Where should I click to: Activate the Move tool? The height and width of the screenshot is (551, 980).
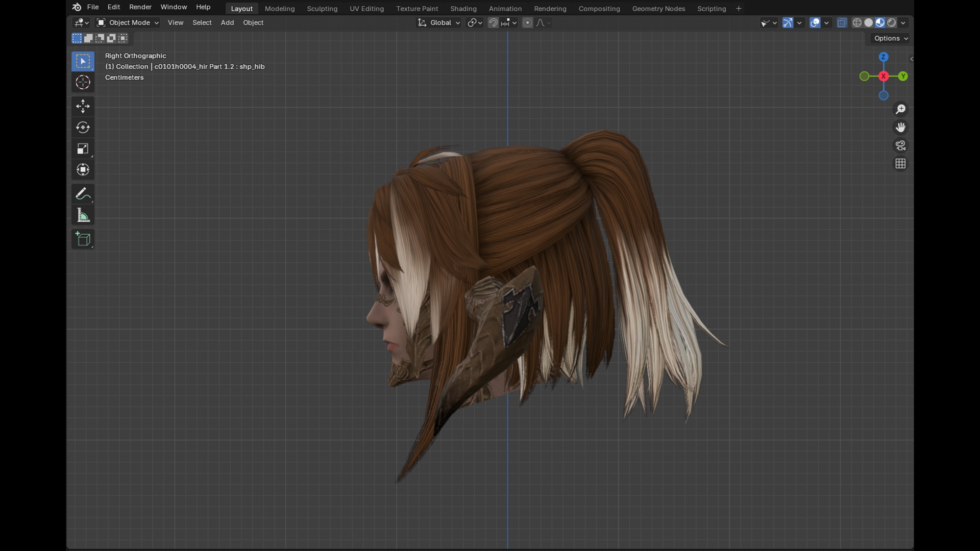pos(83,106)
